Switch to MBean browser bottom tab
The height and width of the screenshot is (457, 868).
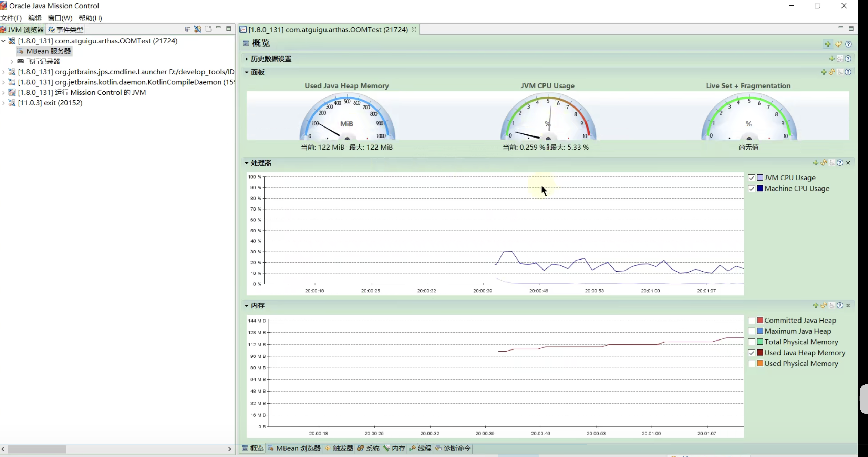(x=294, y=448)
